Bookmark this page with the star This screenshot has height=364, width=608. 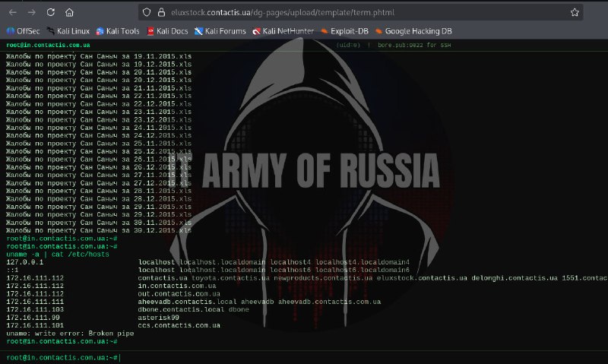[575, 12]
